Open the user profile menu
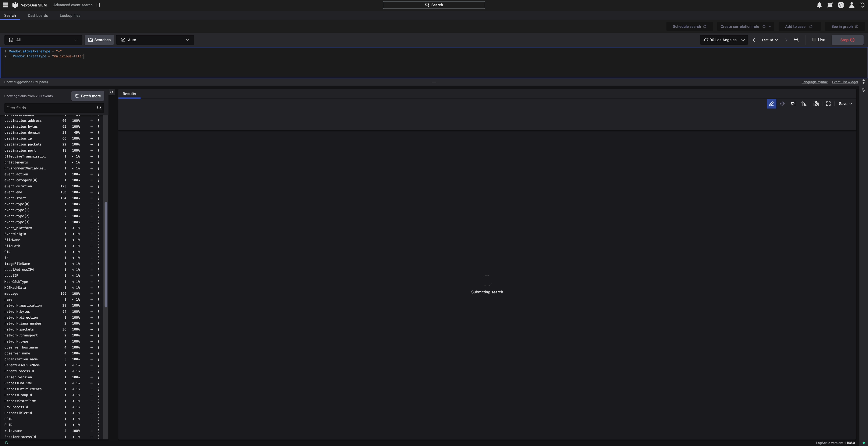The width and height of the screenshot is (868, 446). coord(851,5)
